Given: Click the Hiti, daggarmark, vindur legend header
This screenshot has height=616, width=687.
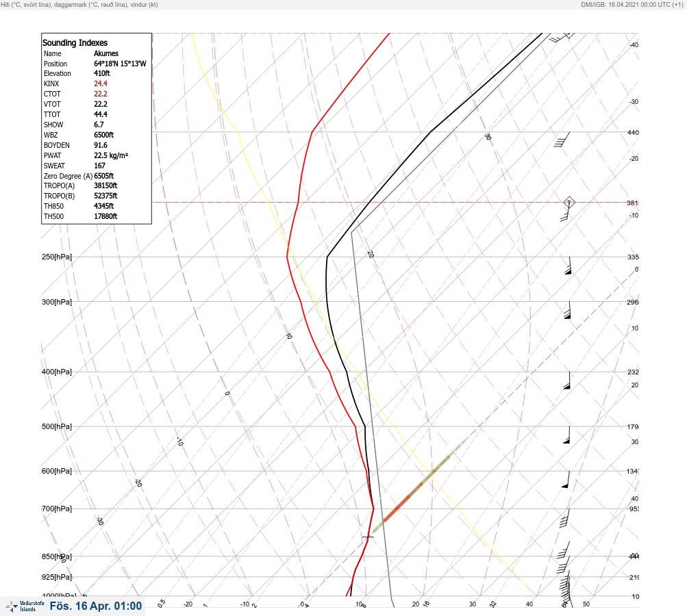Looking at the screenshot, I should [x=79, y=4].
